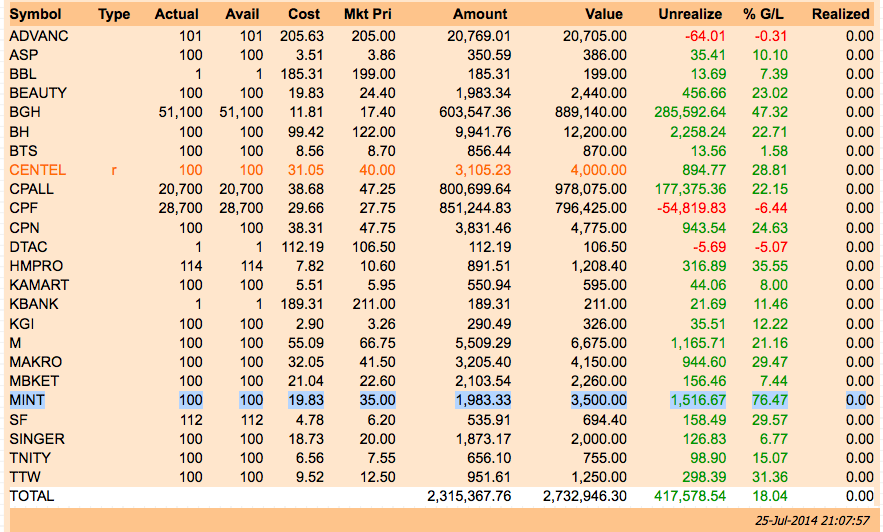
Task: Click BGH unrealized value 285,592.64
Action: tap(690, 113)
